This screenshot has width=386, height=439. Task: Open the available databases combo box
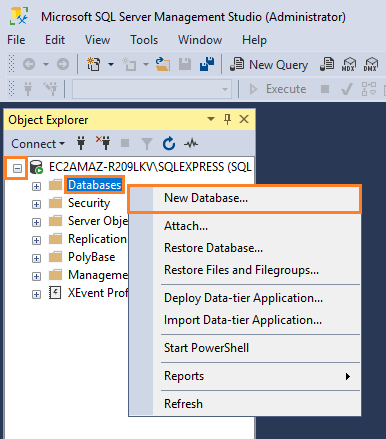click(152, 89)
